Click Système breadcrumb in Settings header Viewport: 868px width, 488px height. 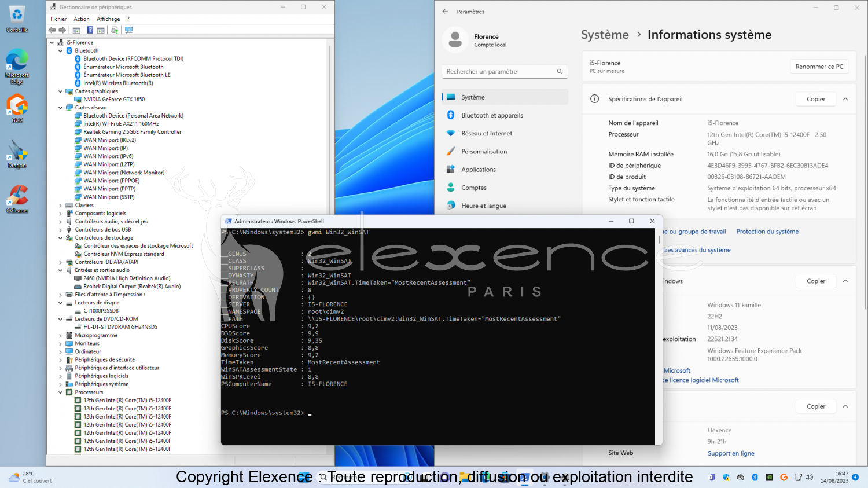point(605,35)
